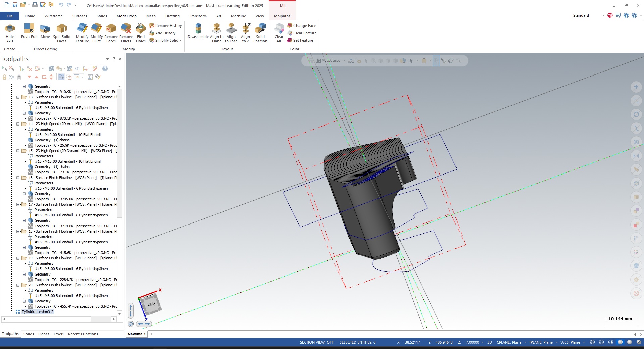Click the Remove Fillets icon
Viewport: 644px width, 349px height.
pos(126,29)
